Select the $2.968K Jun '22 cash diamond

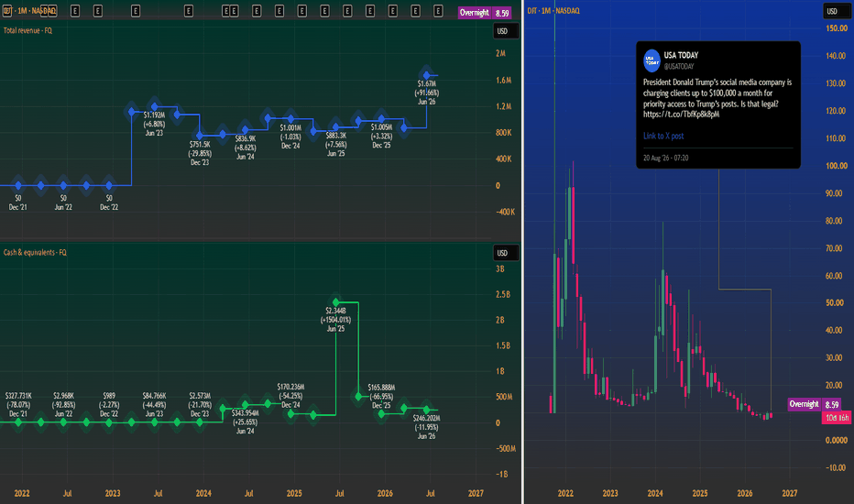click(63, 422)
